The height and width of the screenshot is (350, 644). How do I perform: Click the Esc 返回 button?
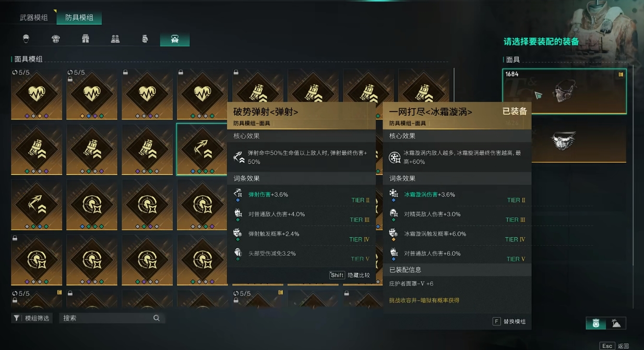pyautogui.click(x=615, y=345)
